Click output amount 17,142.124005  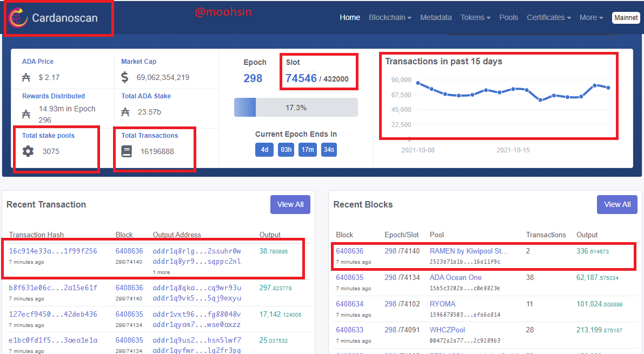tap(280, 314)
